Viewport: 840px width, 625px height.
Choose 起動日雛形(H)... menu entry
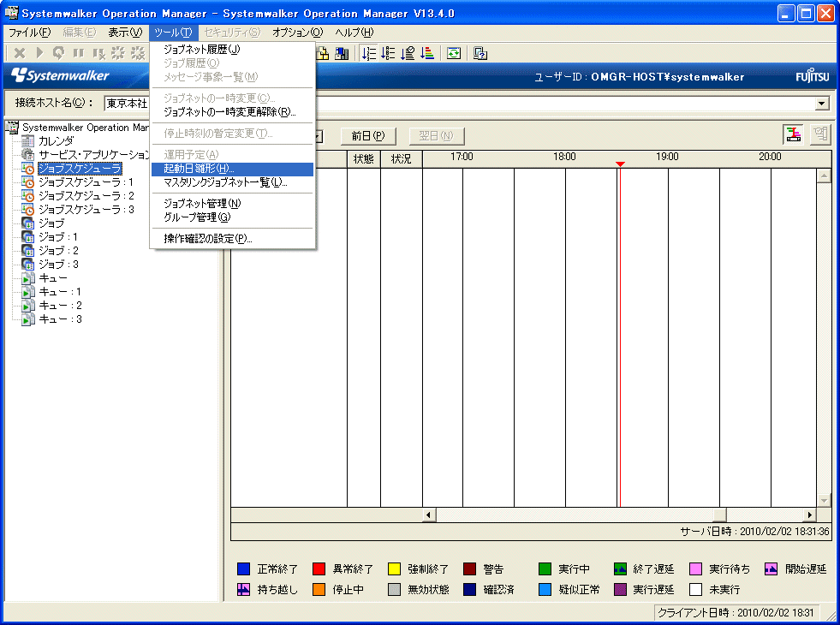(233, 169)
